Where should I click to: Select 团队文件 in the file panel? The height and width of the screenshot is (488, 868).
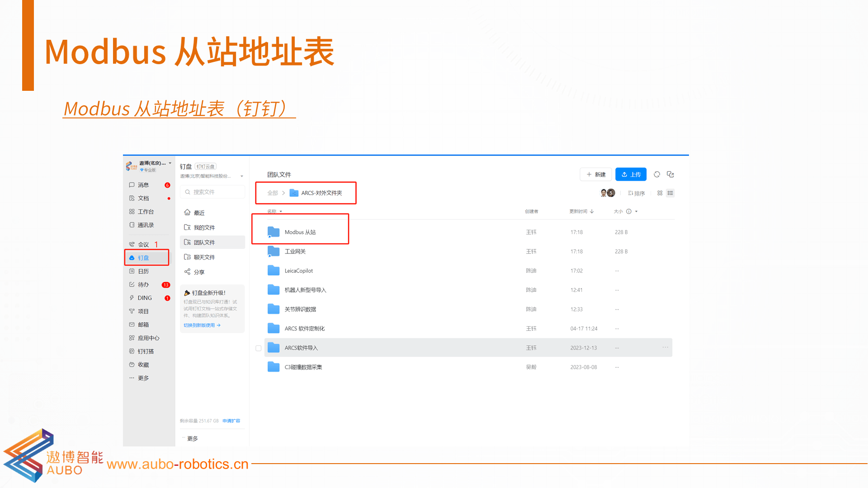point(212,243)
